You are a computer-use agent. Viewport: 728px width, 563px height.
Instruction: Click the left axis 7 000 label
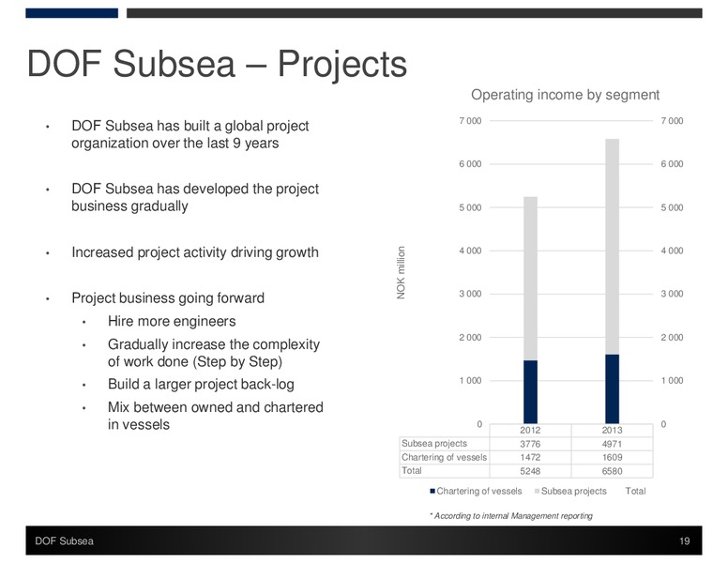pyautogui.click(x=470, y=121)
